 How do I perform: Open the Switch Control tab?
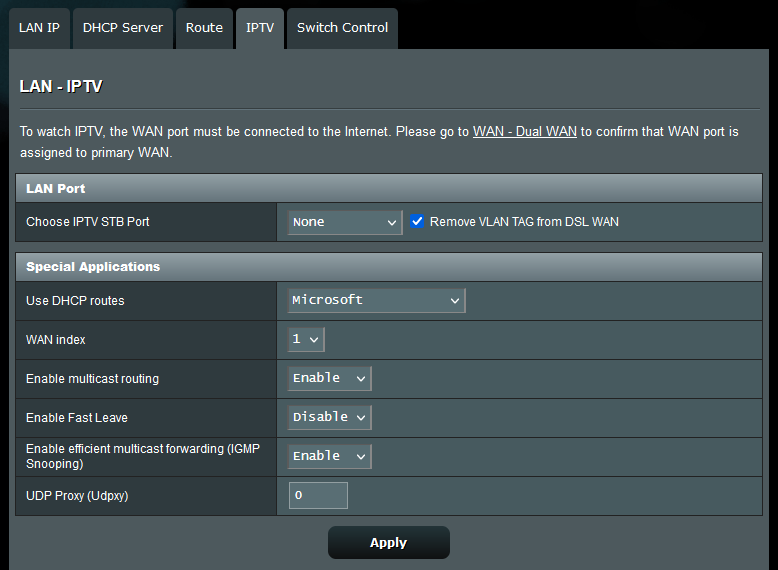tap(342, 28)
